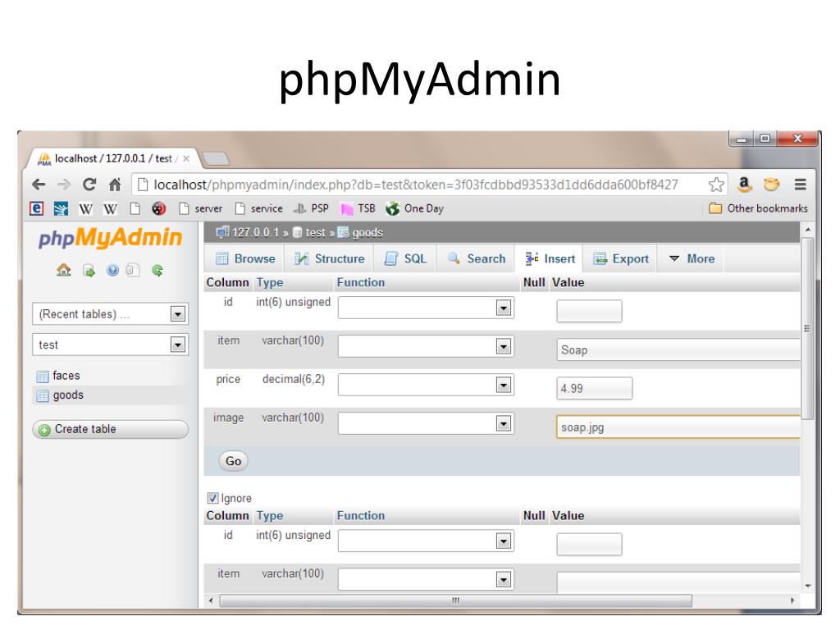Click the document icon next to help icon
This screenshot has height=630, width=840.
tap(132, 270)
